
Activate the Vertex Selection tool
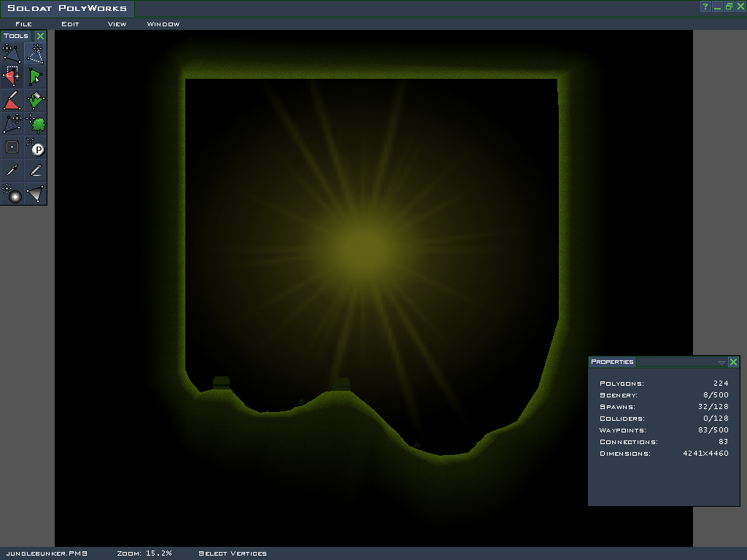point(12,77)
